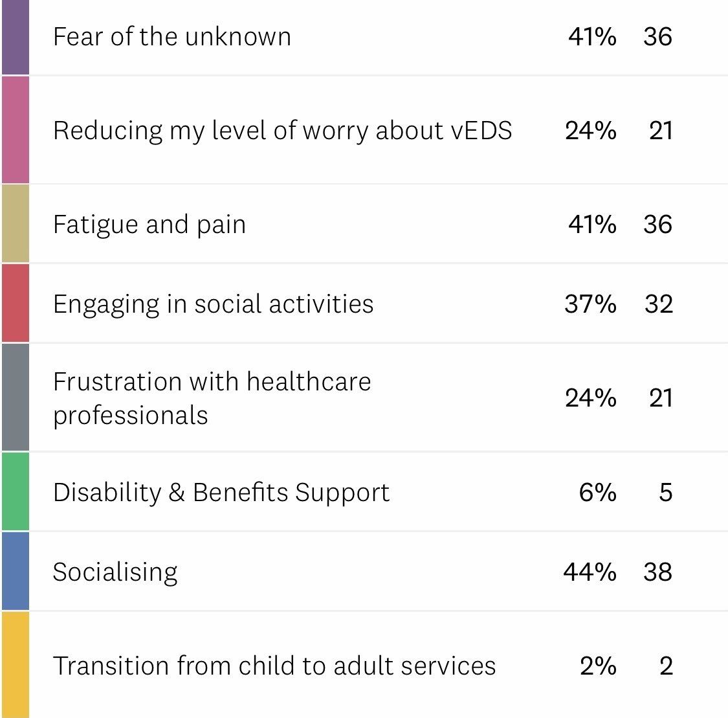728x718 pixels.
Task: Click the "Fatigue and pain" label
Action: pyautogui.click(x=149, y=224)
